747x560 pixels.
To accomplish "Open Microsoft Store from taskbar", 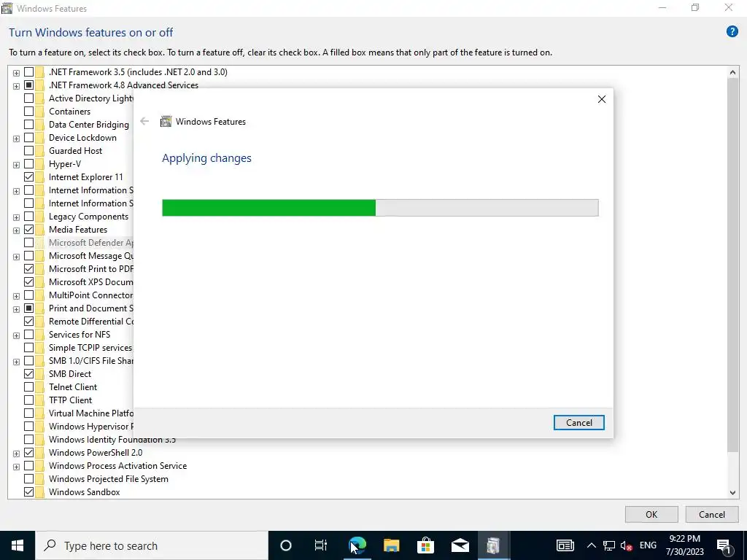I will pos(425,545).
